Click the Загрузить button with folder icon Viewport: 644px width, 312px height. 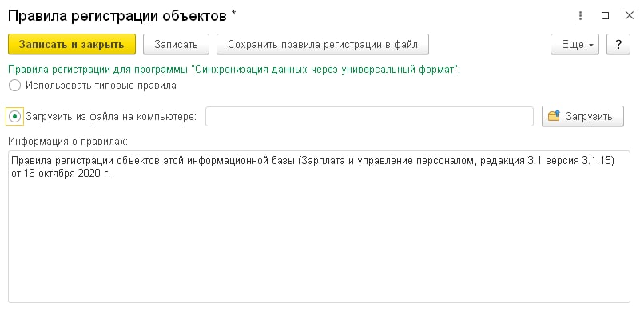(582, 116)
